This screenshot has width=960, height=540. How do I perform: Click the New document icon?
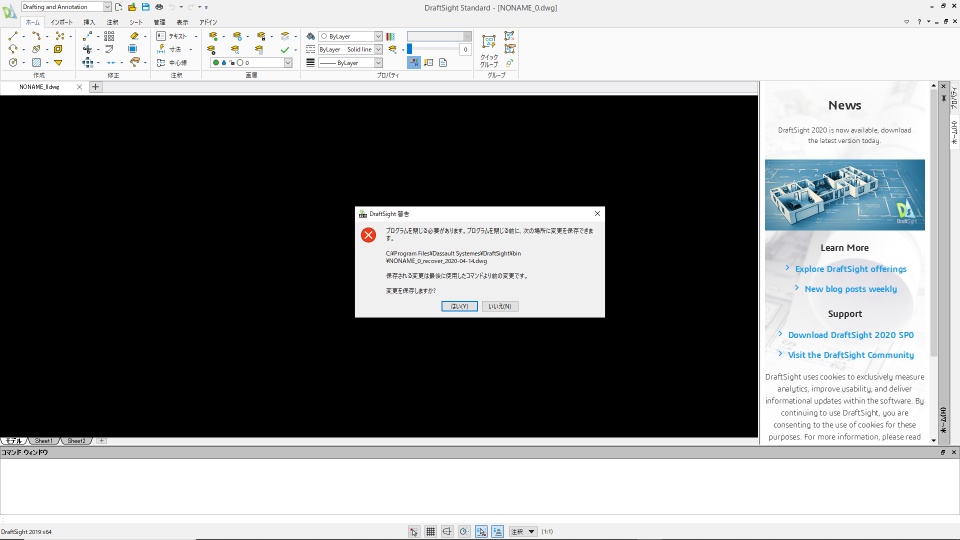tap(119, 7)
